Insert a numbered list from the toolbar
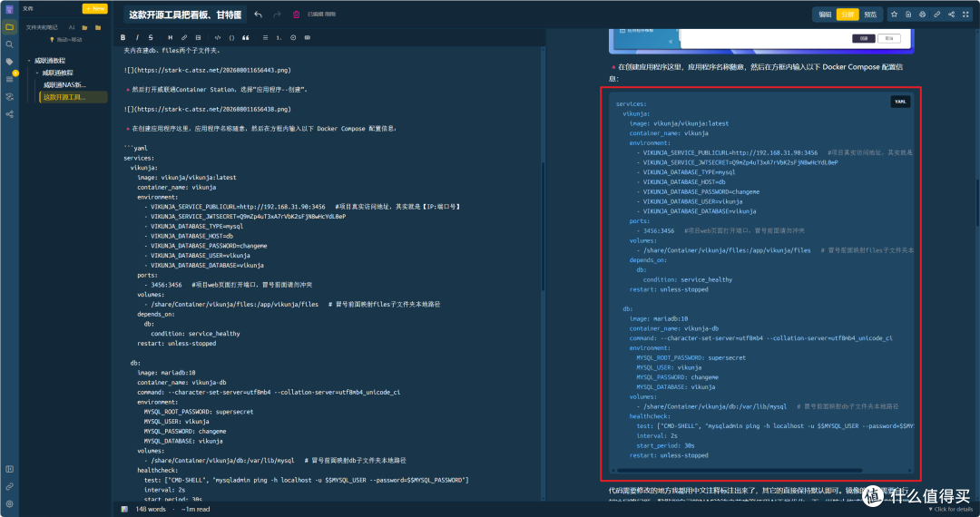980x517 pixels. 279,37
